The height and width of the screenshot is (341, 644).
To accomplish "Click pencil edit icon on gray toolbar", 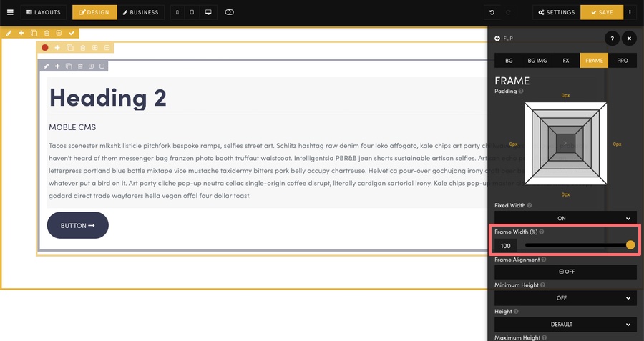I will pyautogui.click(x=46, y=66).
